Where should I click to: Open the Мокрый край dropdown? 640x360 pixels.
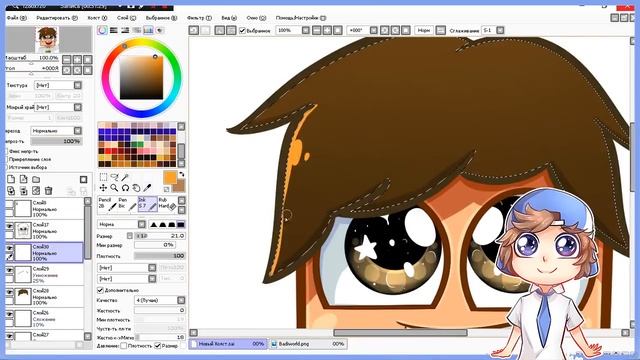[58, 107]
